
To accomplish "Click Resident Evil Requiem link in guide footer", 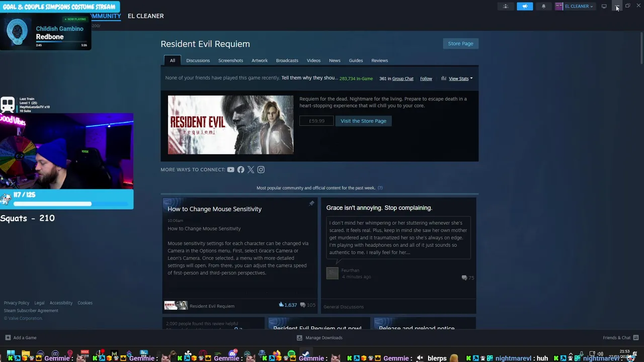I will click(x=212, y=306).
